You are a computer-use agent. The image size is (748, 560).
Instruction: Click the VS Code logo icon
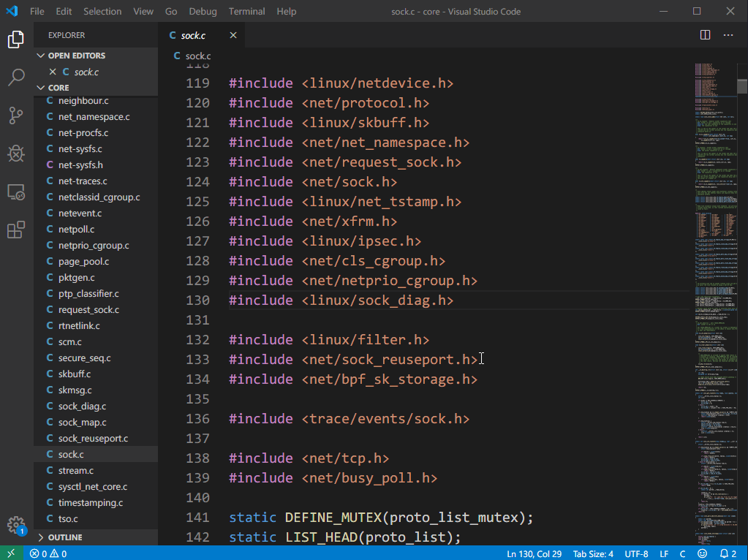click(12, 11)
